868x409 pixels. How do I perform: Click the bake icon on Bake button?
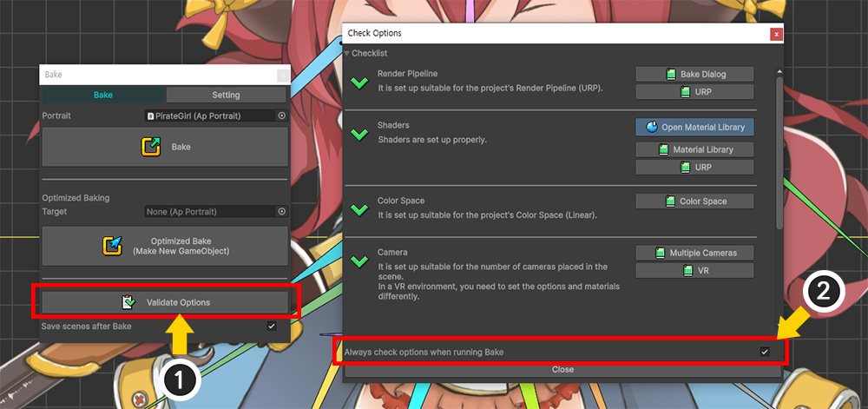click(150, 147)
